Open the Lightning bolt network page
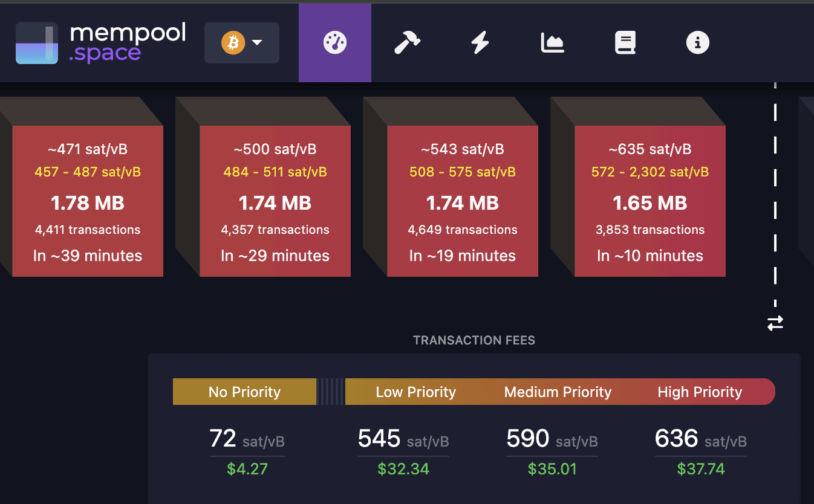This screenshot has width=814, height=504. [x=480, y=43]
